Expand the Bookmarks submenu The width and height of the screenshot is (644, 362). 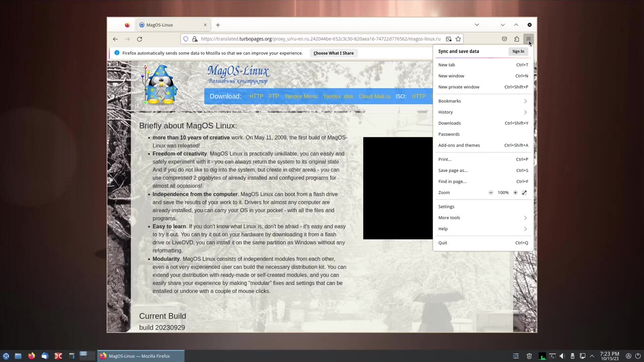482,101
